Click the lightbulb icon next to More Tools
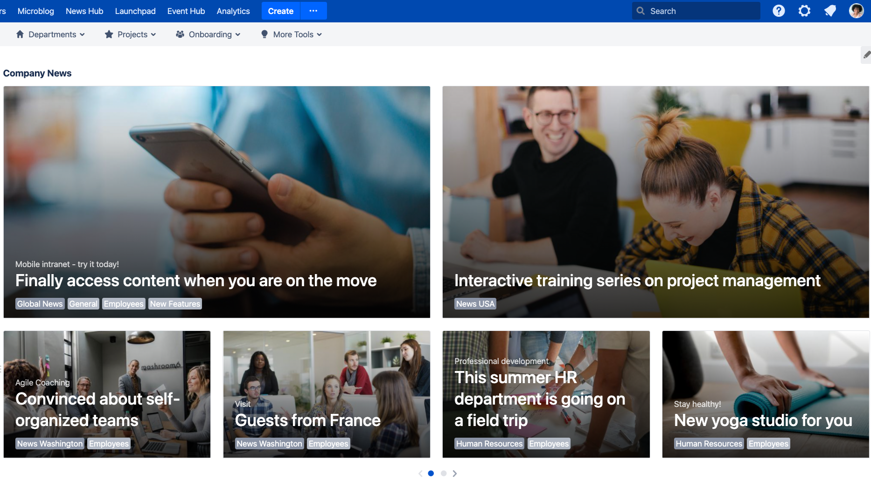 pyautogui.click(x=264, y=34)
